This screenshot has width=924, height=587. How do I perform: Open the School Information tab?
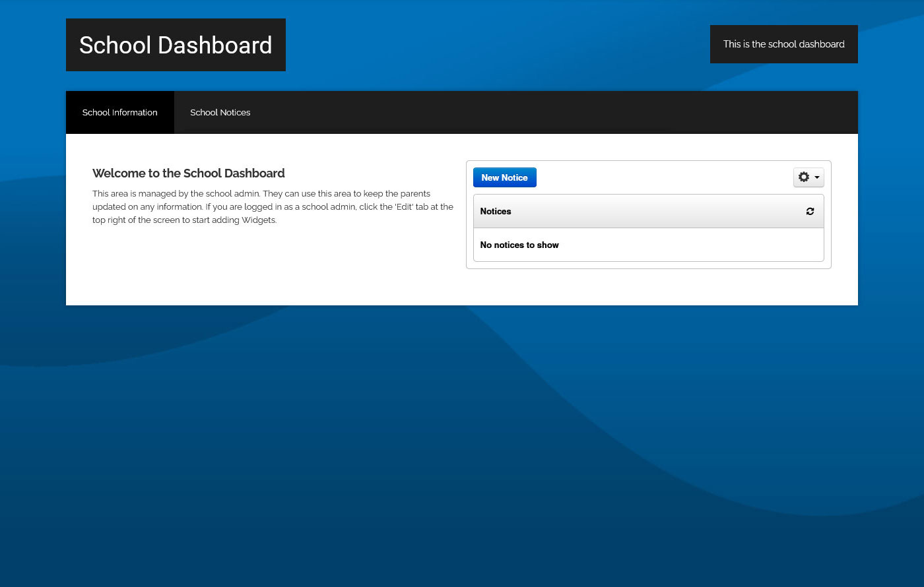pyautogui.click(x=119, y=113)
